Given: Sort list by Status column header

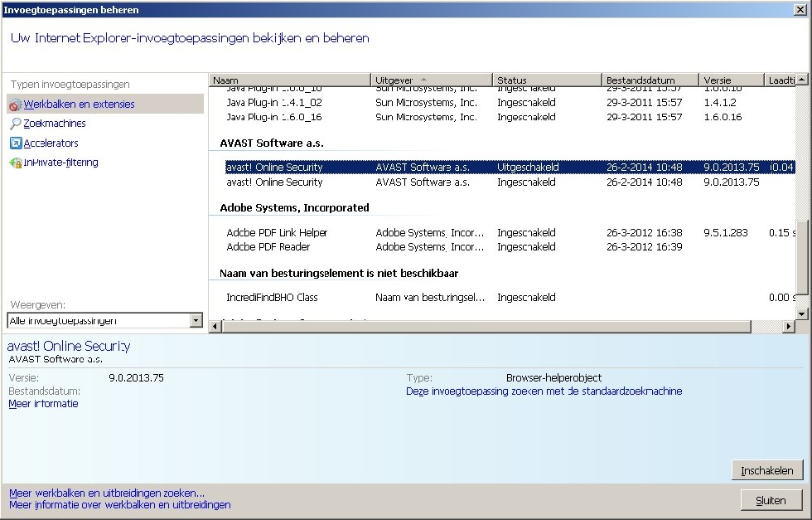Looking at the screenshot, I should 548,80.
